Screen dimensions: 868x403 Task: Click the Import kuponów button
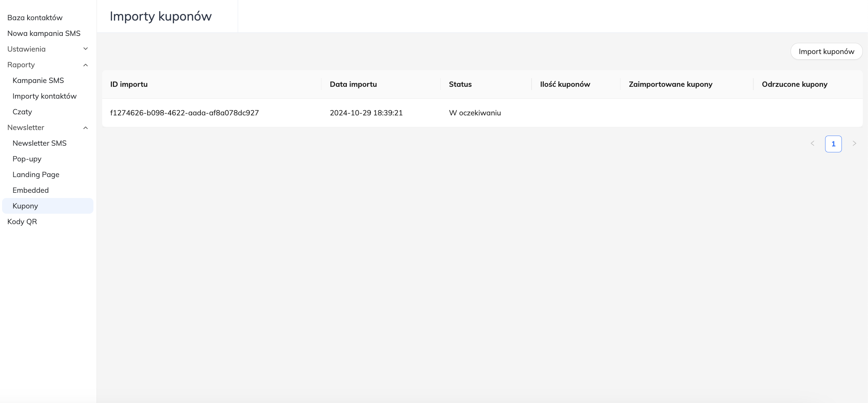tap(826, 52)
